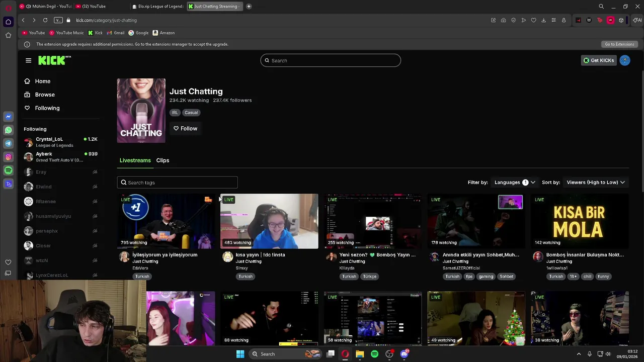Click the Opera sidebar bookmarks star
The width and height of the screenshot is (644, 362).
click(8, 35)
